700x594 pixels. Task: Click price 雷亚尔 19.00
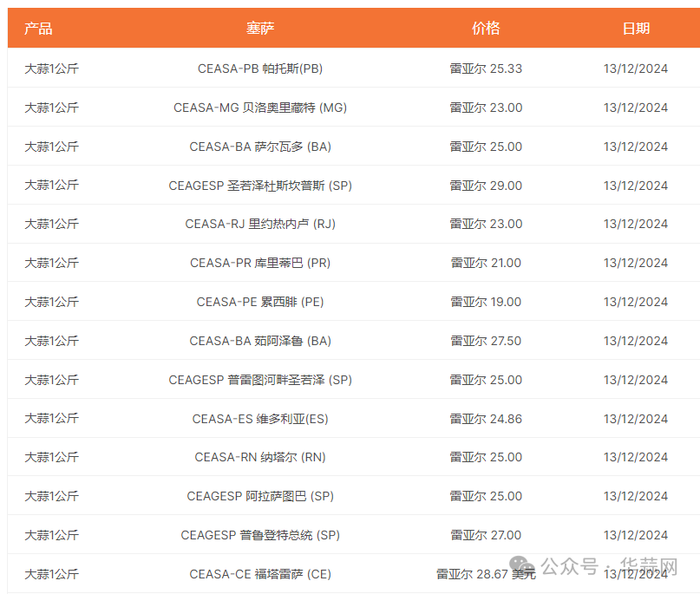coord(486,302)
